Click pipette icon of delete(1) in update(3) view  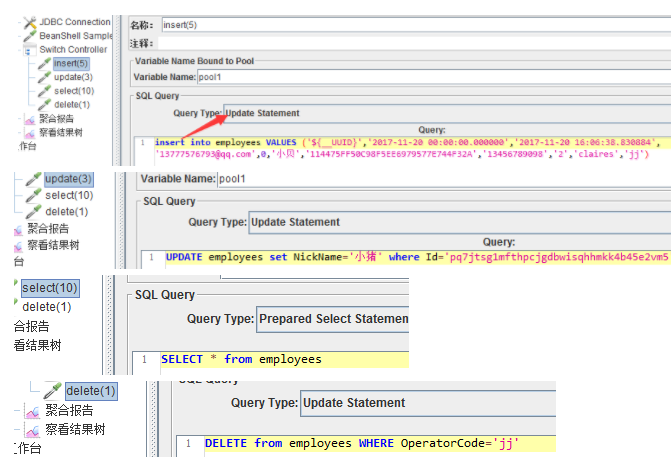point(33,212)
